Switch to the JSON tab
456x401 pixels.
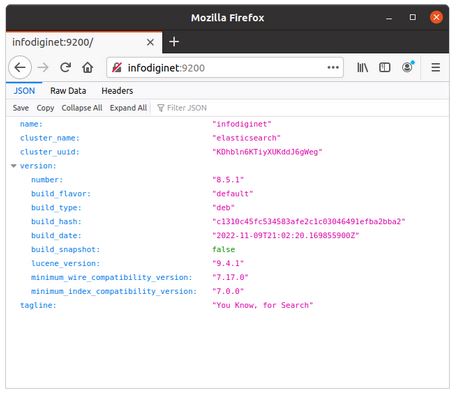point(24,91)
